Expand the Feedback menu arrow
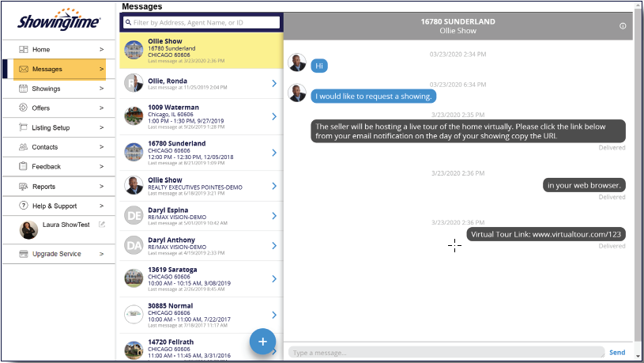 point(101,167)
